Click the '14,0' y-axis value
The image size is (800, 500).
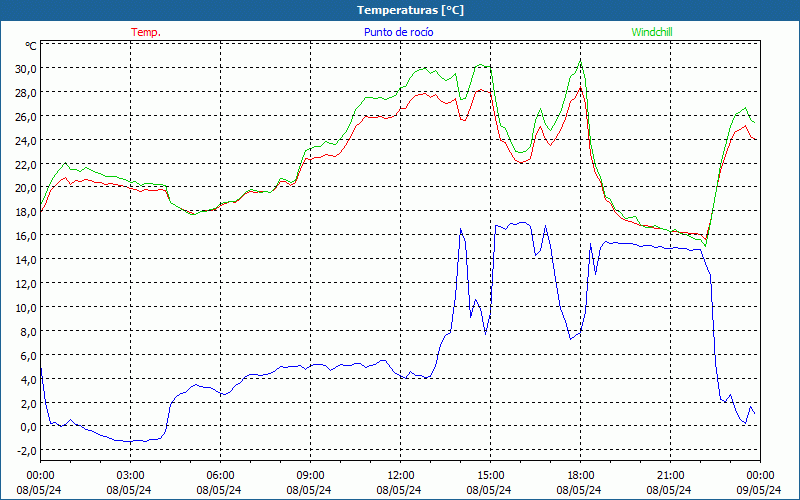click(x=26, y=260)
